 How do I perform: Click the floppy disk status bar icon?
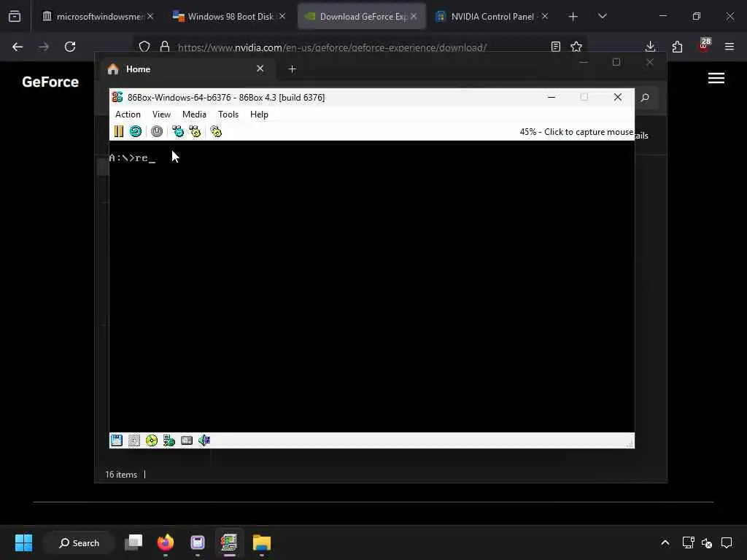tap(116, 440)
